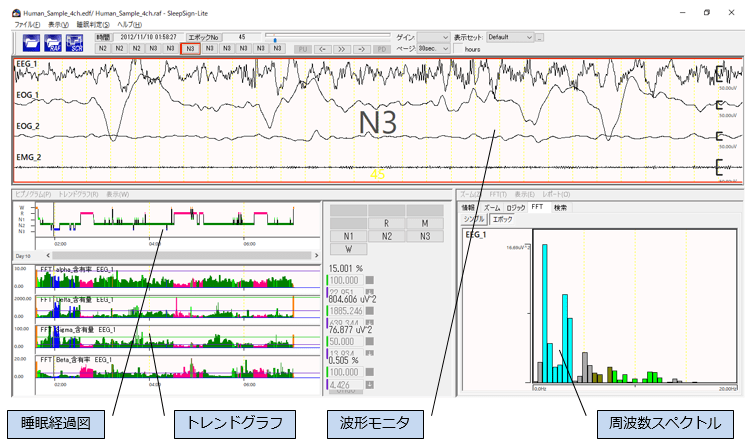The image size is (754, 448).
Task: Click the エポックNo. input field showing 45
Action: (x=255, y=36)
